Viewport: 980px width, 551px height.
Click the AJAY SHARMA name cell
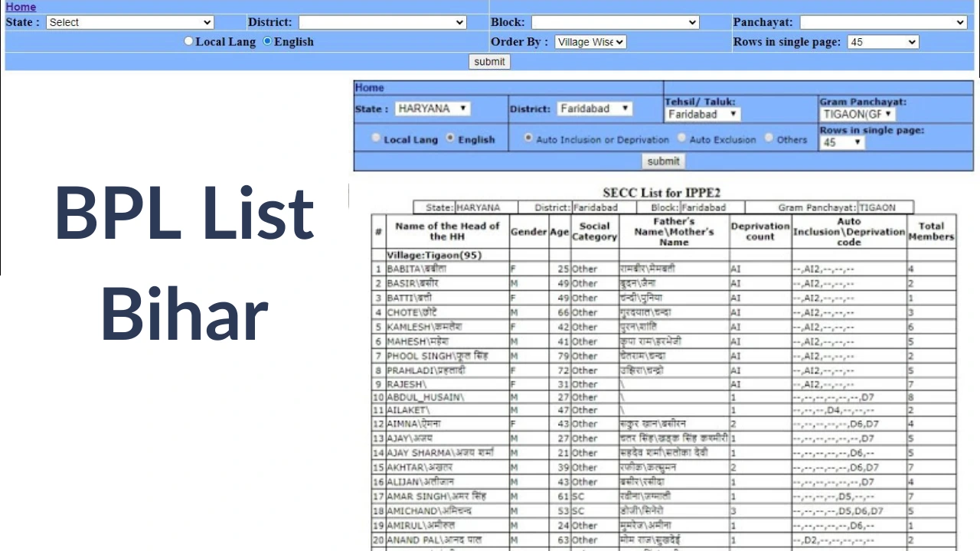coord(447,453)
